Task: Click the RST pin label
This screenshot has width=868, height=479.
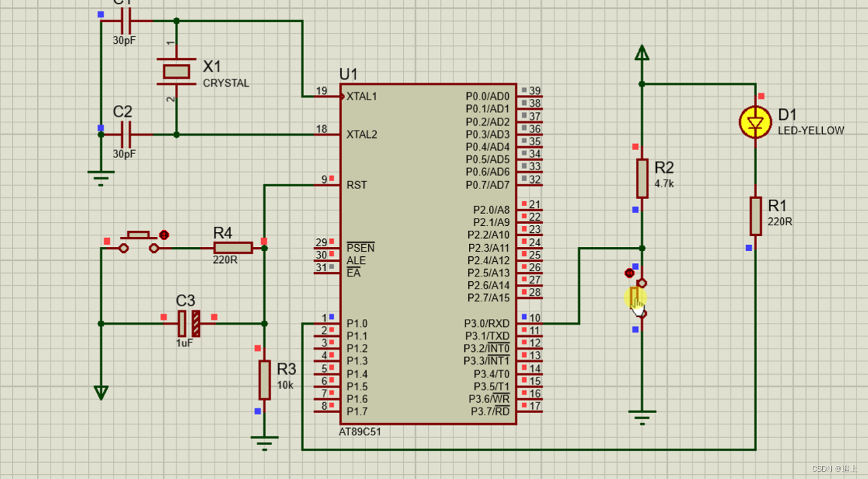Action: 357,185
